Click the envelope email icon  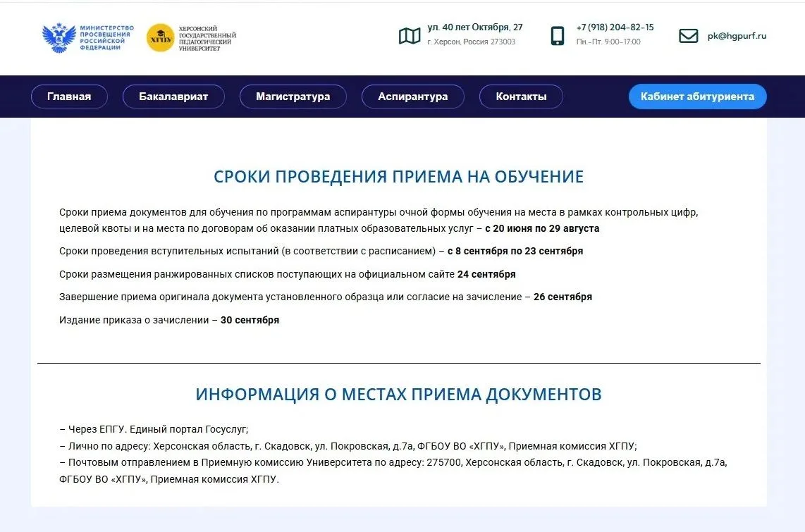point(689,36)
